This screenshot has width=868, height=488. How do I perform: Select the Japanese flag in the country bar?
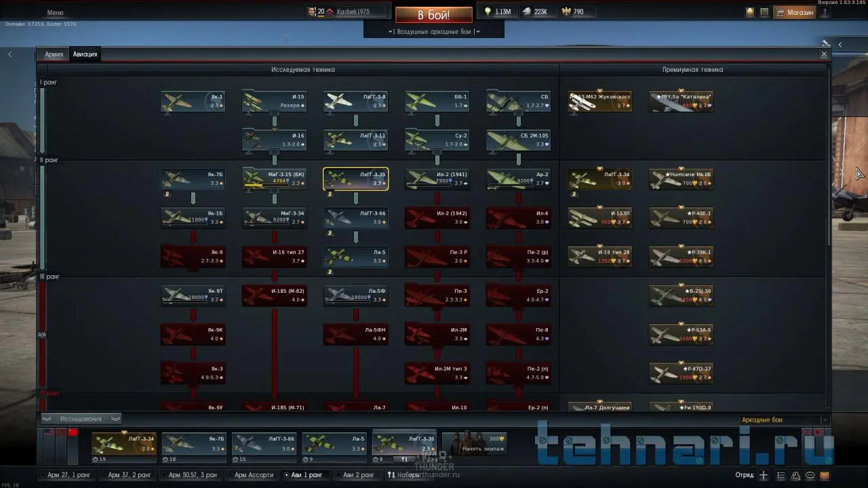(x=819, y=432)
